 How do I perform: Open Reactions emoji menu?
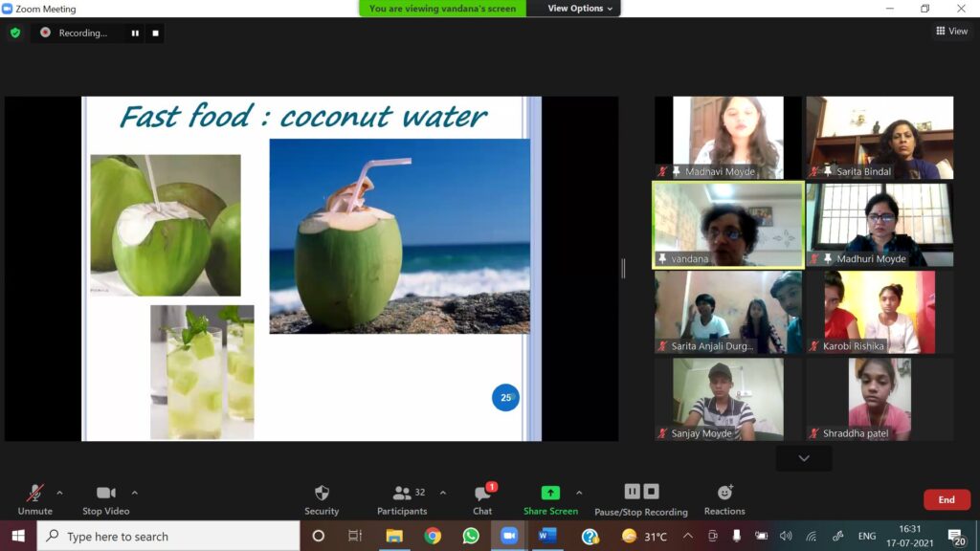724,499
